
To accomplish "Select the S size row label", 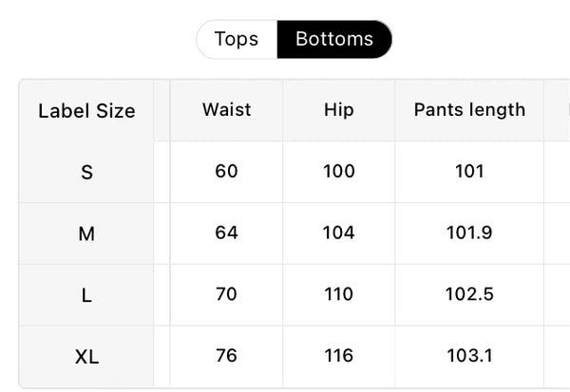I will [86, 172].
